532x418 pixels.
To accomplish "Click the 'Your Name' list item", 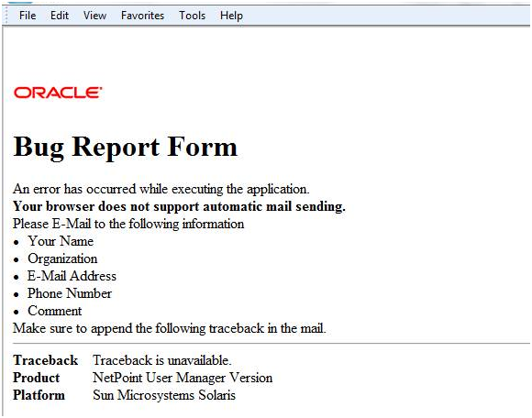I will pos(61,241).
